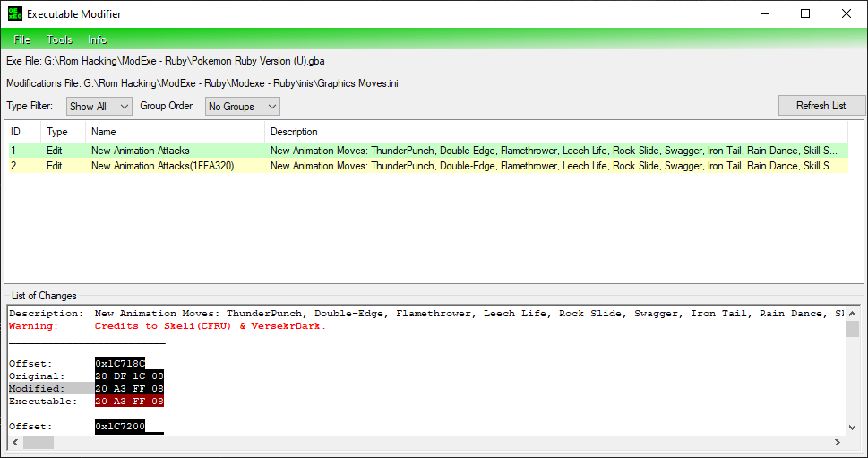868x458 pixels.
Task: Click the Executable Modifier app icon
Action: pyautogui.click(x=13, y=14)
